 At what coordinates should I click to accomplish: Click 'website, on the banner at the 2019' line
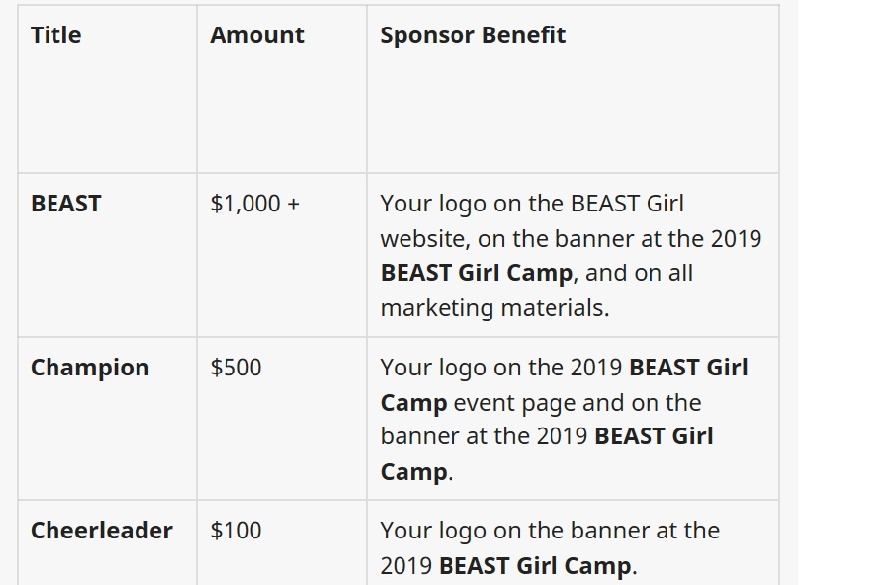coord(571,238)
